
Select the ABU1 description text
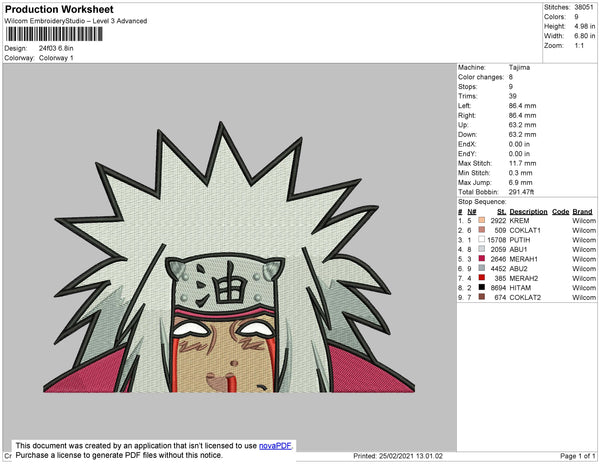click(x=518, y=249)
